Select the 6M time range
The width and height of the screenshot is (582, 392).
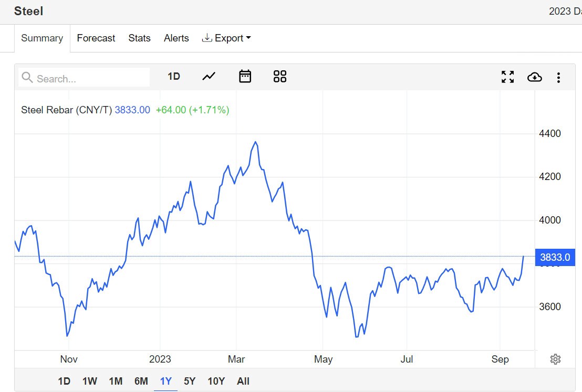[141, 381]
